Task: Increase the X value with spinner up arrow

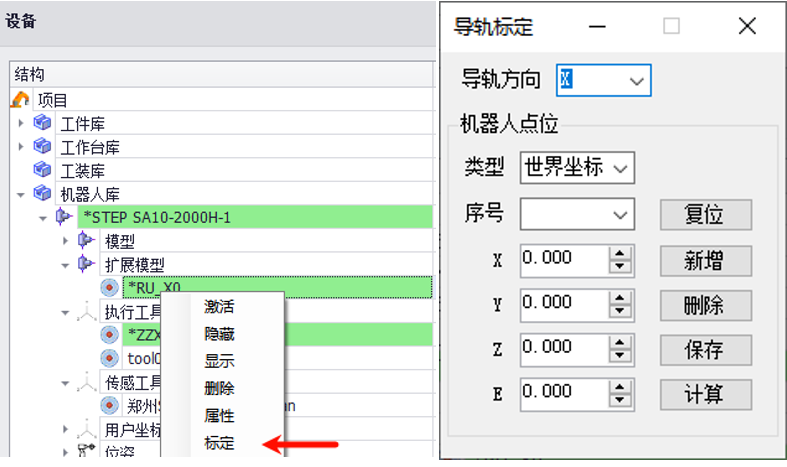Action: click(621, 254)
